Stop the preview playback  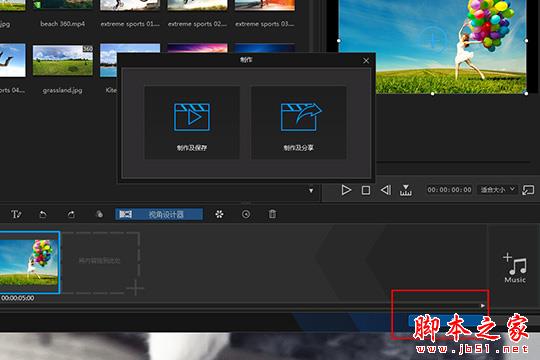point(366,190)
